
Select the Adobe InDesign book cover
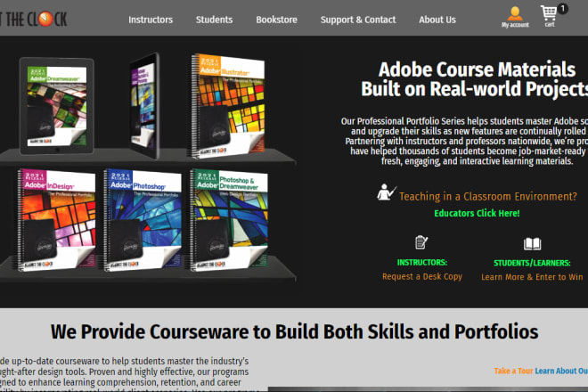click(56, 219)
